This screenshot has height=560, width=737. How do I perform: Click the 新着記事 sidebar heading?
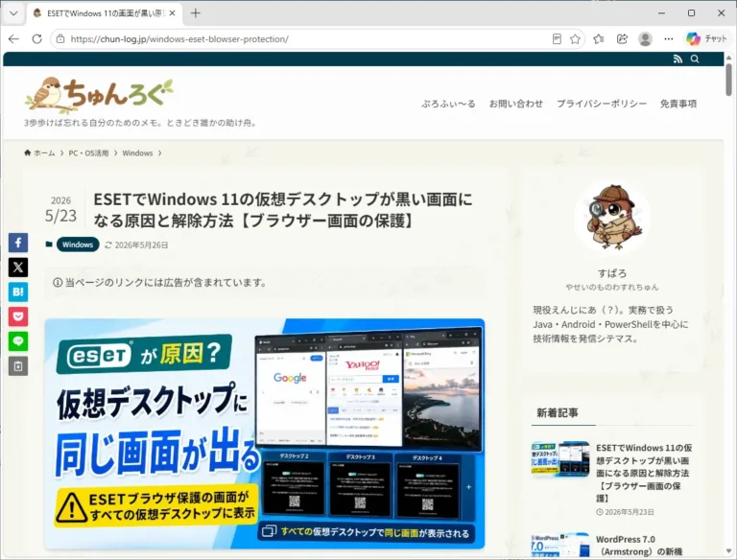[x=558, y=413]
